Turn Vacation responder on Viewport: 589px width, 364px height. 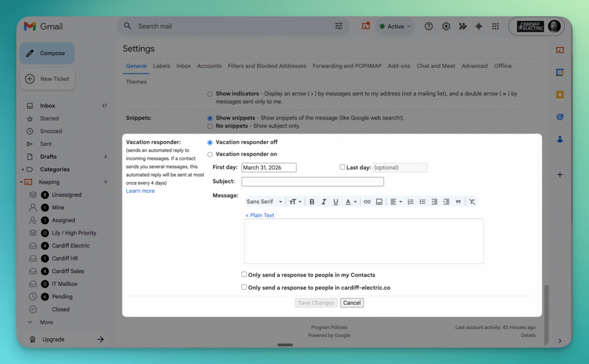210,154
